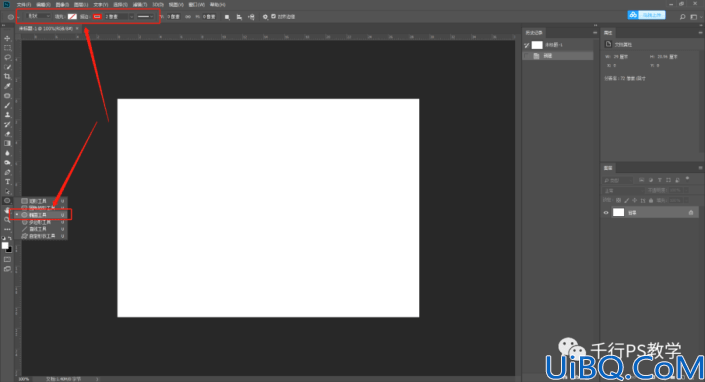
Task: Open the Layers panel menu
Action: click(x=700, y=168)
